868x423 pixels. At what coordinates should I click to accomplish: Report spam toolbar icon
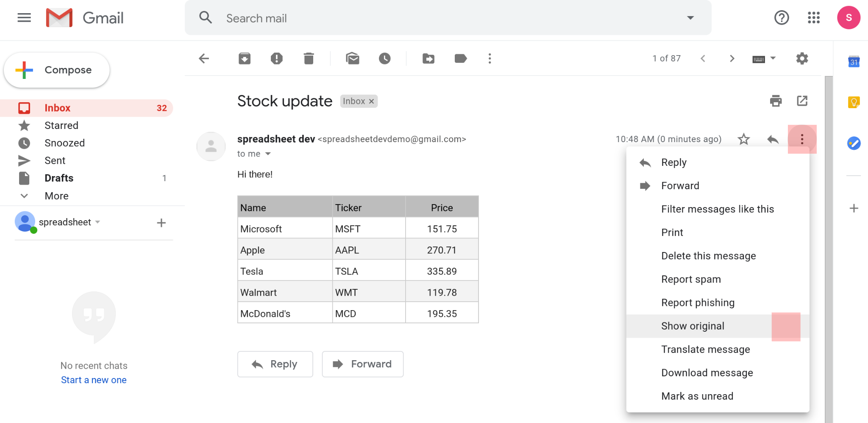pyautogui.click(x=277, y=59)
